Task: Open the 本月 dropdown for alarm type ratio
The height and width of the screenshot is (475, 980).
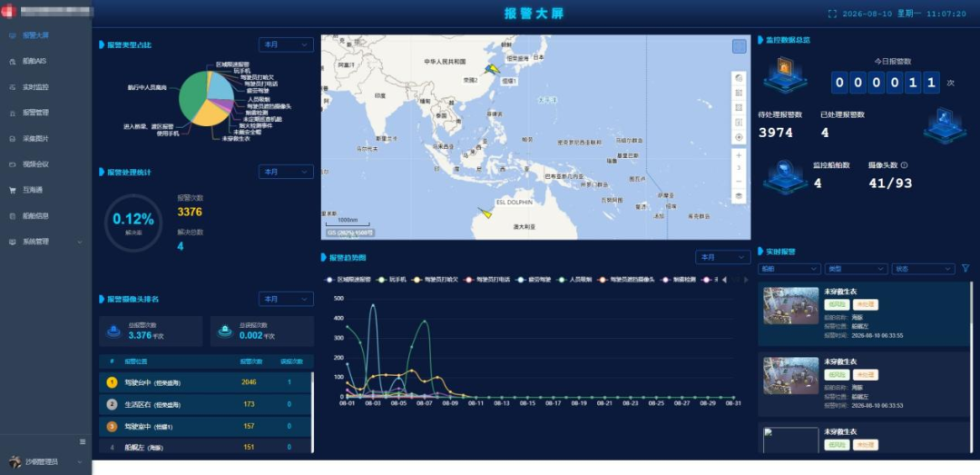Action: 286,45
